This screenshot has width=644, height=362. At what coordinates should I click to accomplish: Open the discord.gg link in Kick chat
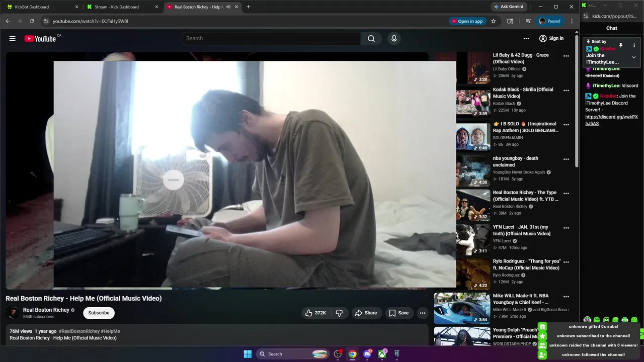[611, 120]
